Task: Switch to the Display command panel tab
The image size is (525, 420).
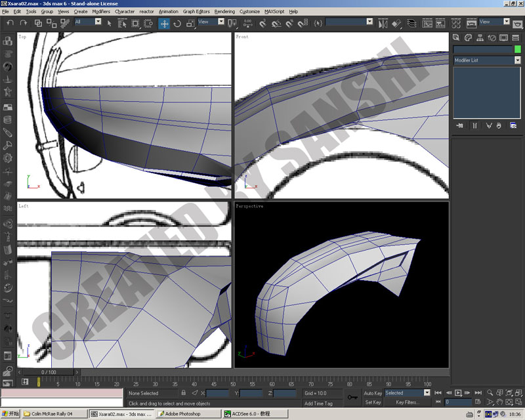Action: (503, 38)
